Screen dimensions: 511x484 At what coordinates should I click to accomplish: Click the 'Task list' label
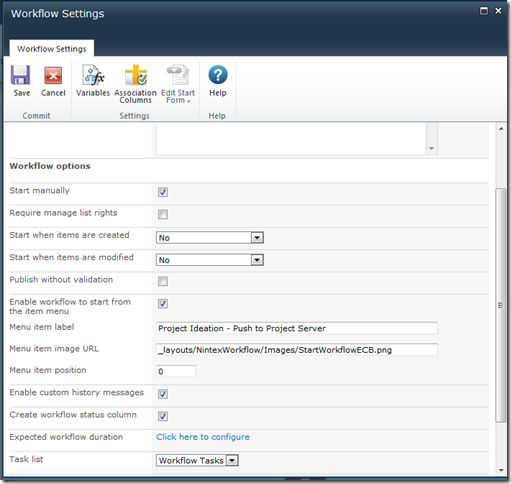click(x=26, y=459)
